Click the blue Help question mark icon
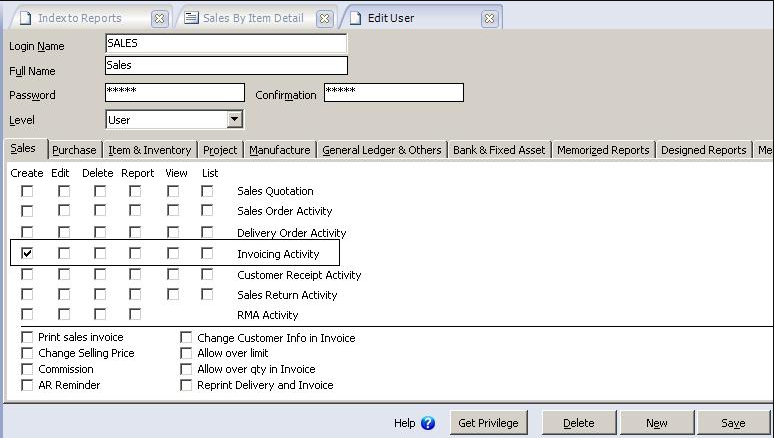 pos(428,423)
